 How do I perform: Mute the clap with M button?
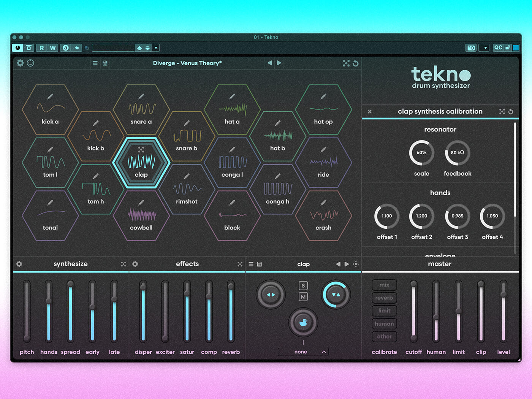coord(303,297)
